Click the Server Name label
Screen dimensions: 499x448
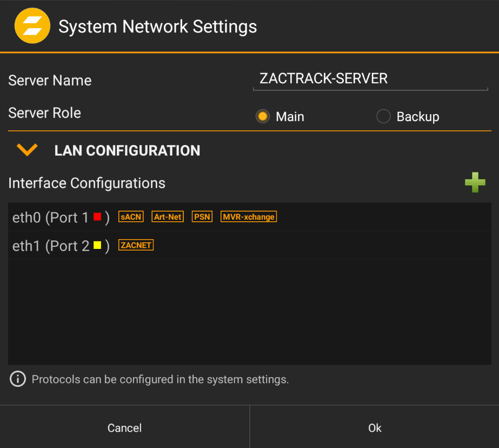pos(50,80)
